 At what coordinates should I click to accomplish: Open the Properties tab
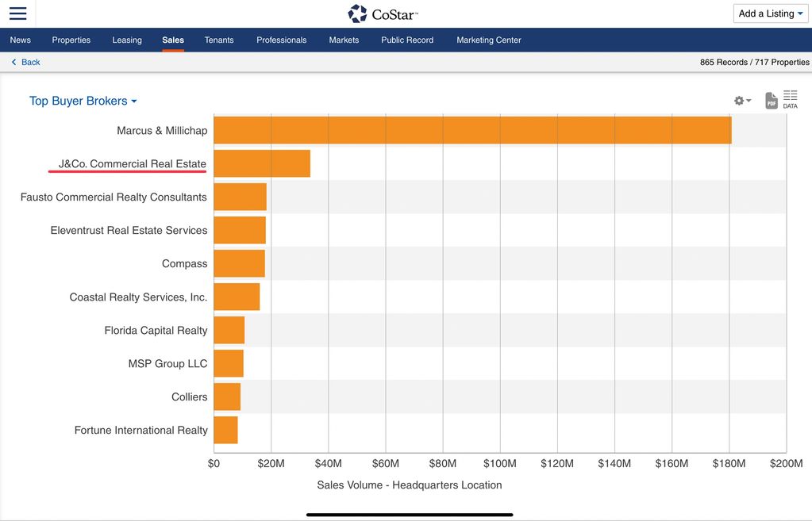pos(71,40)
